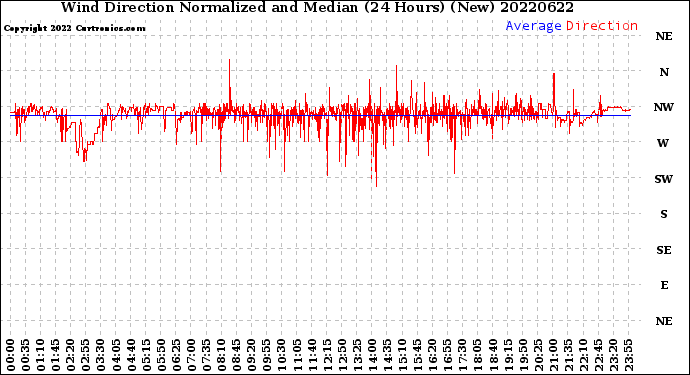Click the Copyright 2022 Cartronics.com text
The height and width of the screenshot is (375, 690).
coord(74,28)
